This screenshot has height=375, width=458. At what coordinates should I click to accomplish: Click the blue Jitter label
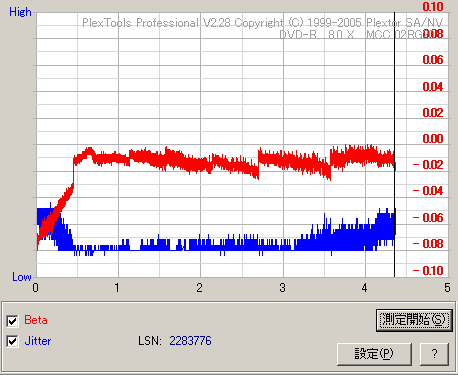(x=38, y=341)
